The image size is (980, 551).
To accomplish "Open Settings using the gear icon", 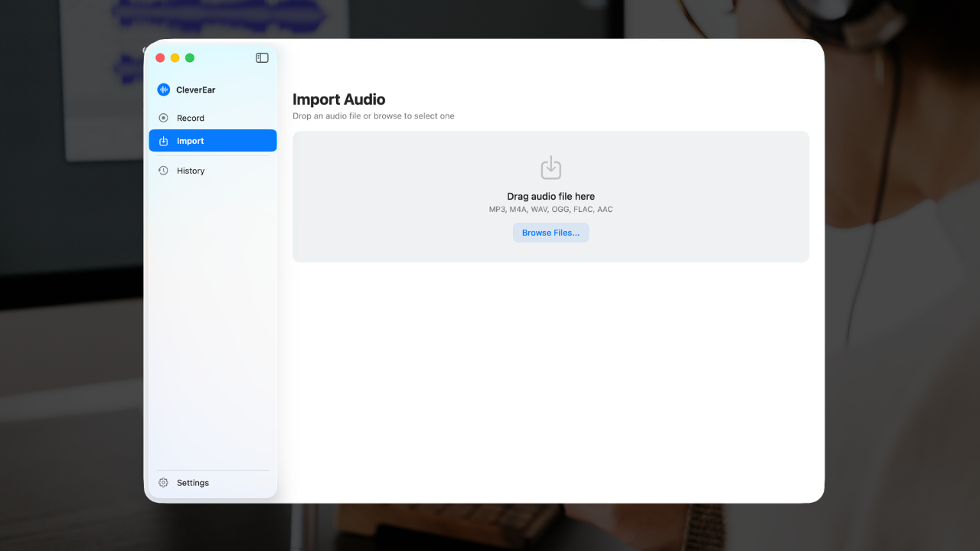I will [162, 482].
